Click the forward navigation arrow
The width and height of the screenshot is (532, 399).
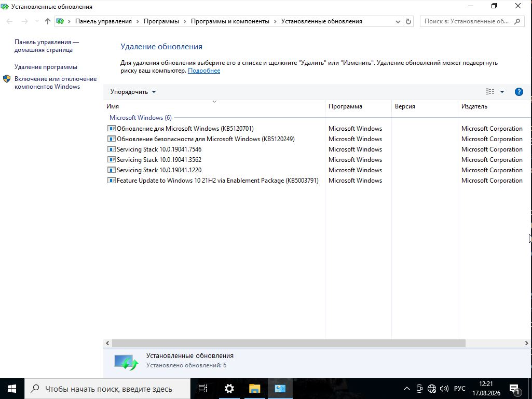pyautogui.click(x=24, y=21)
